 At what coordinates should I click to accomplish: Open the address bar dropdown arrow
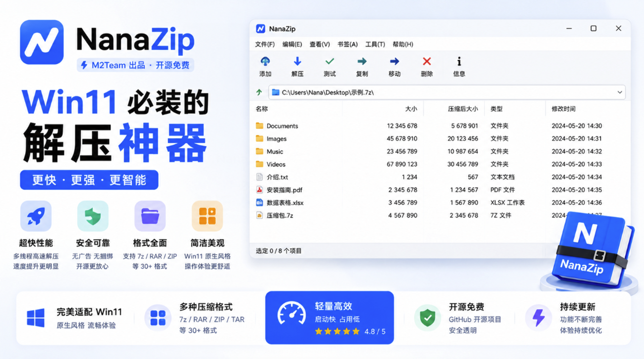pos(620,92)
